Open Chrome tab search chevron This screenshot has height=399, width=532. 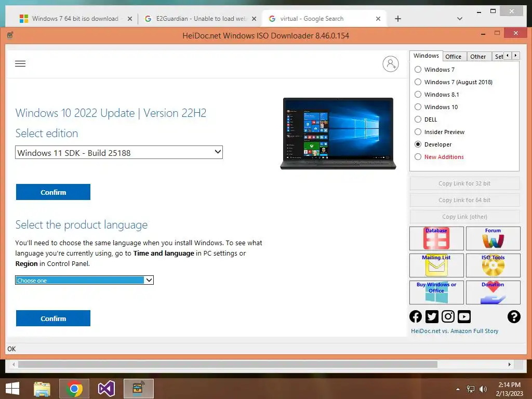tap(459, 19)
